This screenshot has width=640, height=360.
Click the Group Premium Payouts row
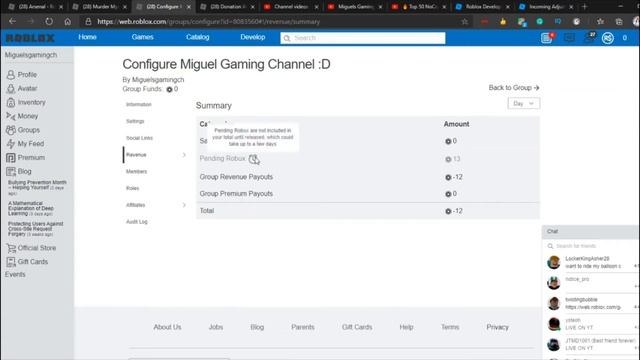tap(368, 194)
